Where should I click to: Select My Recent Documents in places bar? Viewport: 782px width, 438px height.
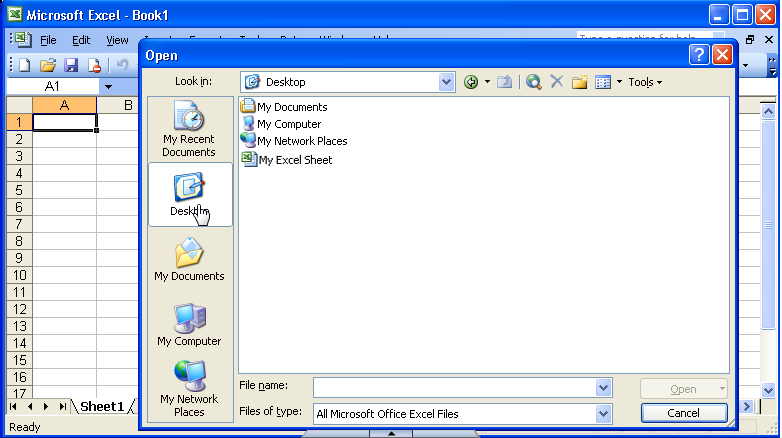coord(189,130)
